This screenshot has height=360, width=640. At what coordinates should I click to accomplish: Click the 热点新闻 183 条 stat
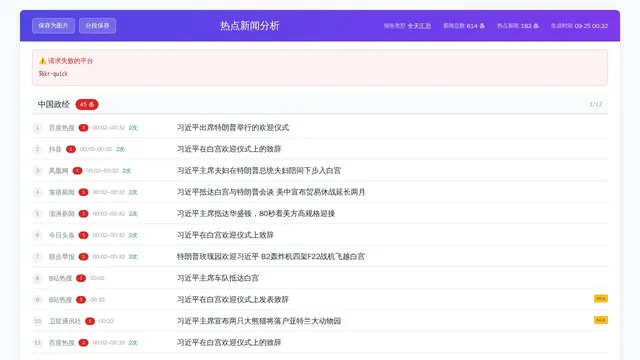[x=518, y=26]
